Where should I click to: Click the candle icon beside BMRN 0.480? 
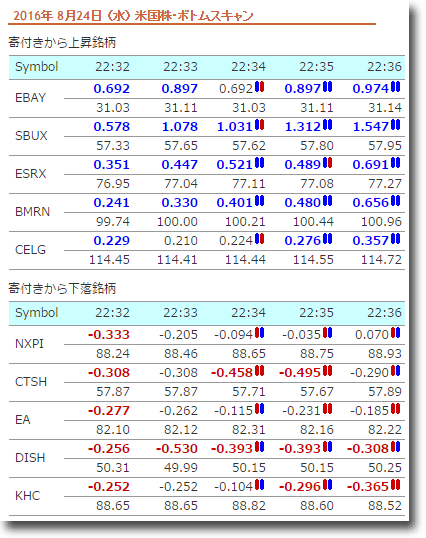(328, 201)
